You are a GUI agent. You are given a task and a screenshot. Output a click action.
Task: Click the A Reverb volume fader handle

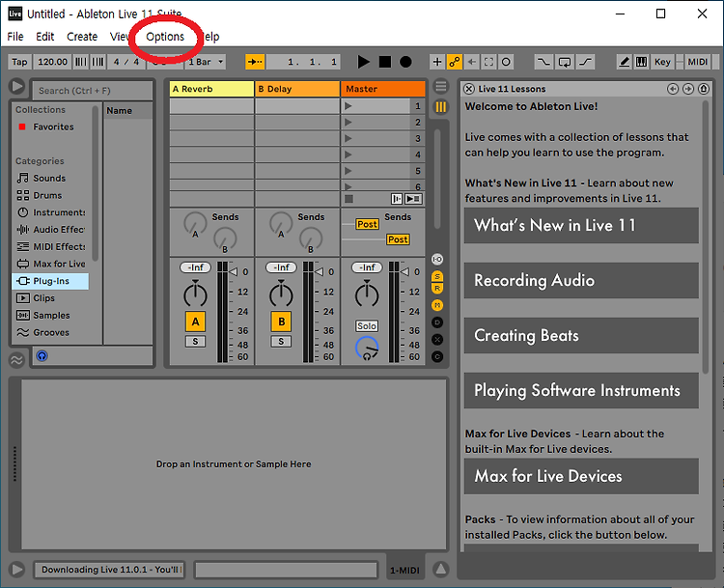pyautogui.click(x=234, y=271)
